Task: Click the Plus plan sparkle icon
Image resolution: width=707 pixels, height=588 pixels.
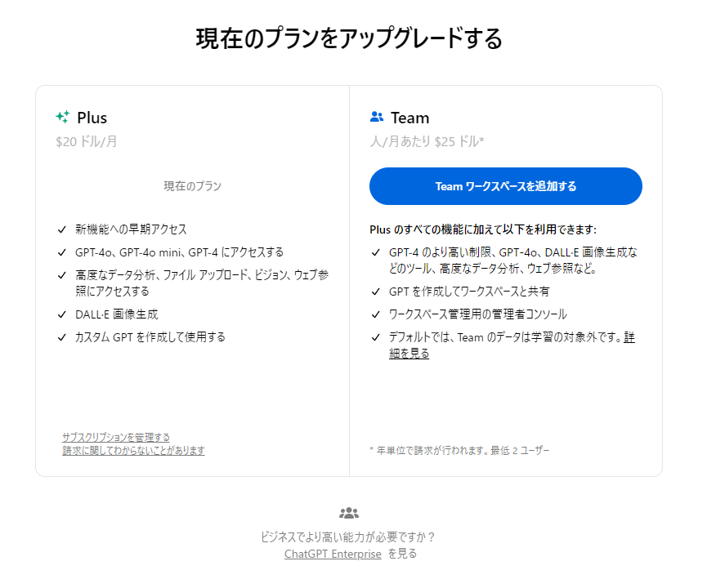Action: (x=63, y=117)
